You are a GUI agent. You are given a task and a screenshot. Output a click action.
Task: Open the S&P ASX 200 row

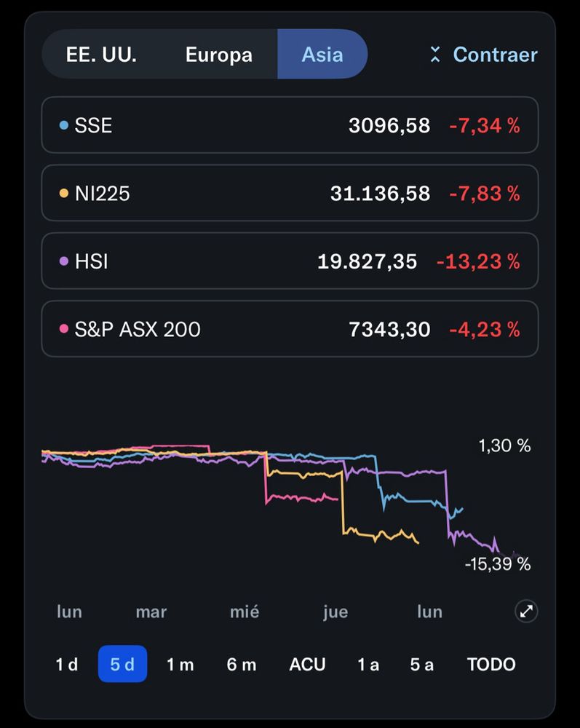point(290,329)
